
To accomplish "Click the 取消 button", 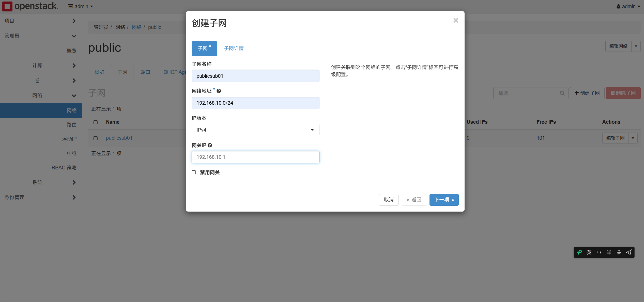I will pos(389,200).
